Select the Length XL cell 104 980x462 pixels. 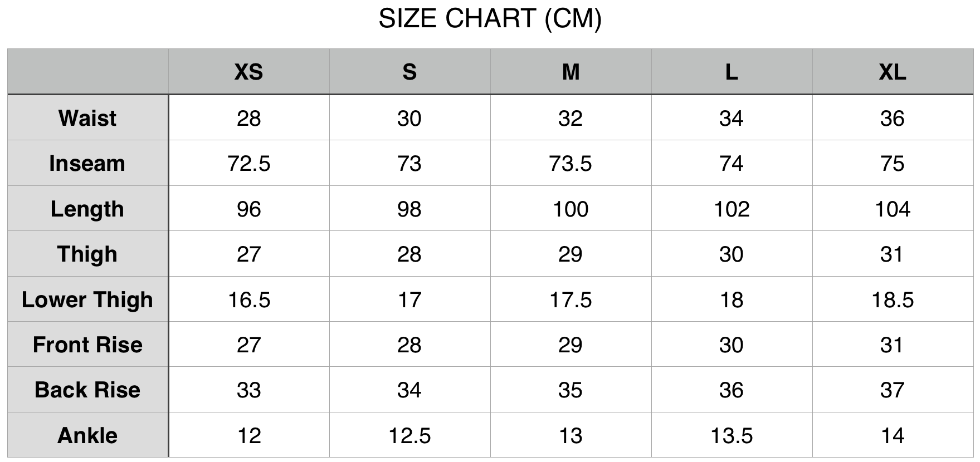point(893,209)
